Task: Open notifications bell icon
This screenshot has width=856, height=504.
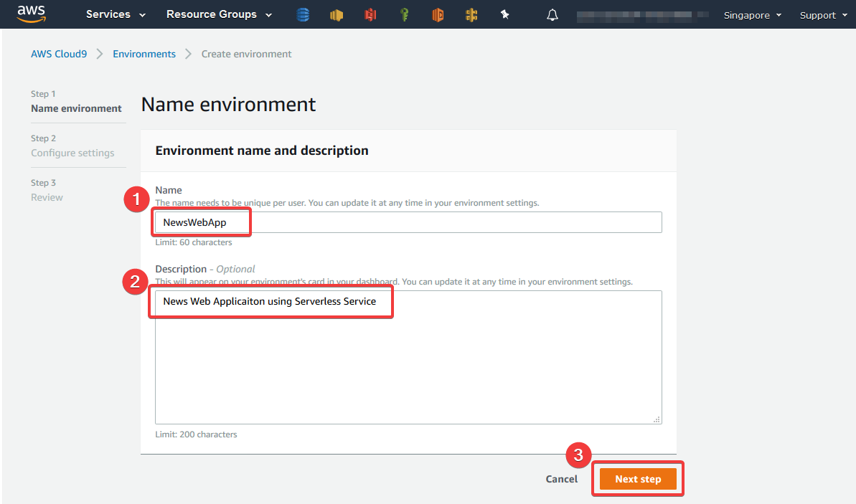Action: (x=552, y=15)
